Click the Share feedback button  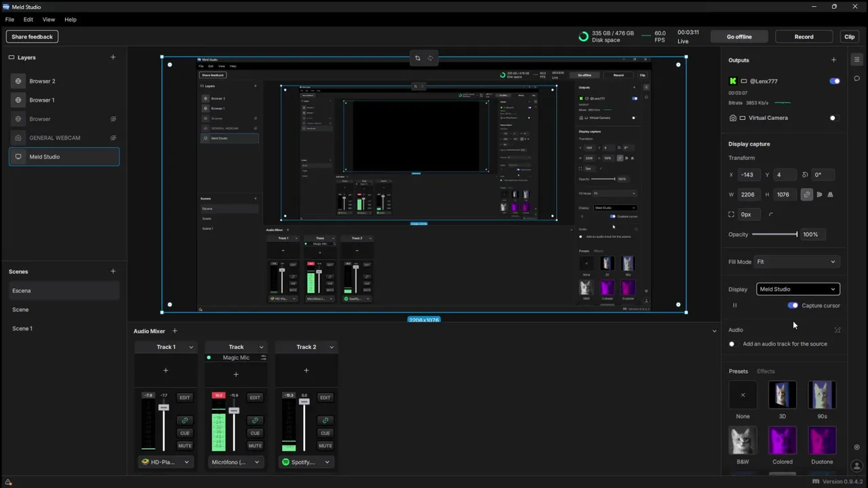(32, 37)
